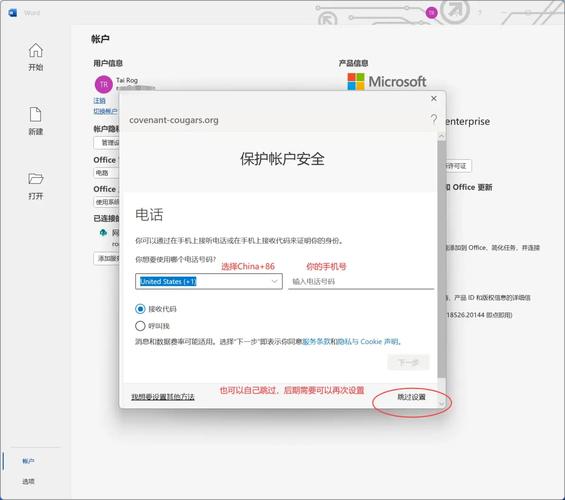
Task: Open 选项 in the sidebar
Action: [28, 481]
